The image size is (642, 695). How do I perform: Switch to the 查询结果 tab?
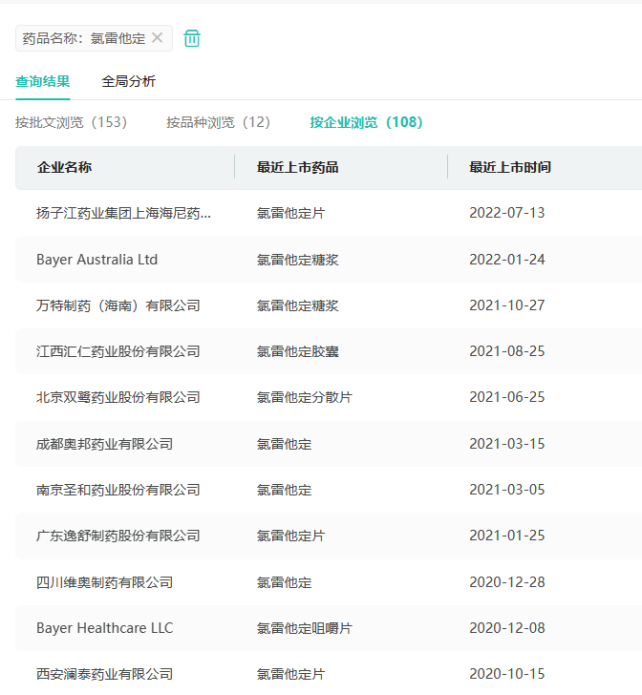(x=42, y=81)
